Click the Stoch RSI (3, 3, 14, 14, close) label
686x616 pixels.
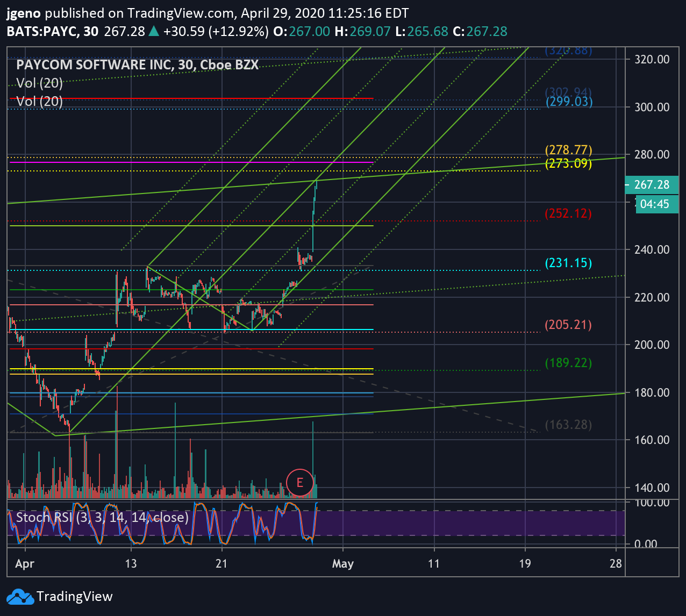click(x=102, y=517)
